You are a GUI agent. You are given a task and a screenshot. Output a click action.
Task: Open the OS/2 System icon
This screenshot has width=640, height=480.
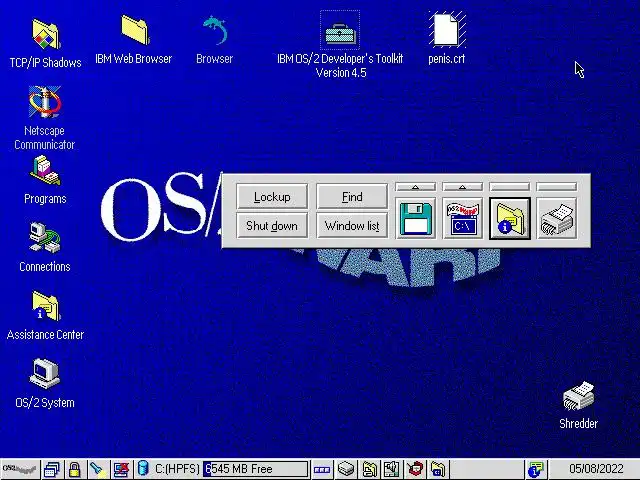pyautogui.click(x=45, y=373)
